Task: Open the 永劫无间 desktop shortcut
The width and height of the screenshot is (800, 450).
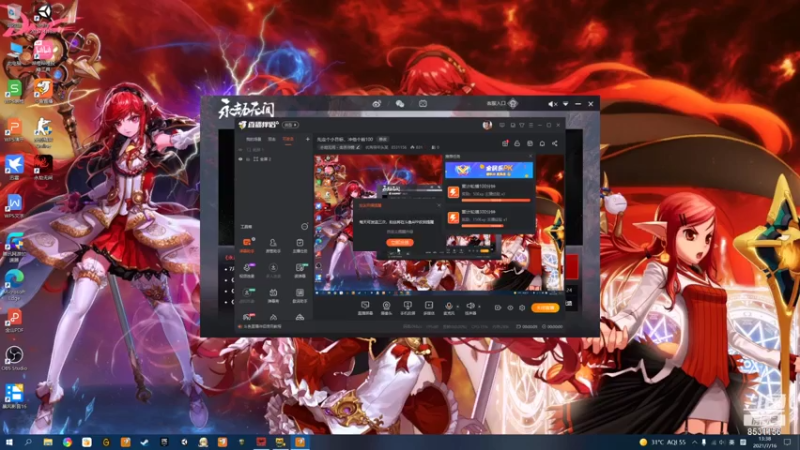Action: tap(43, 167)
